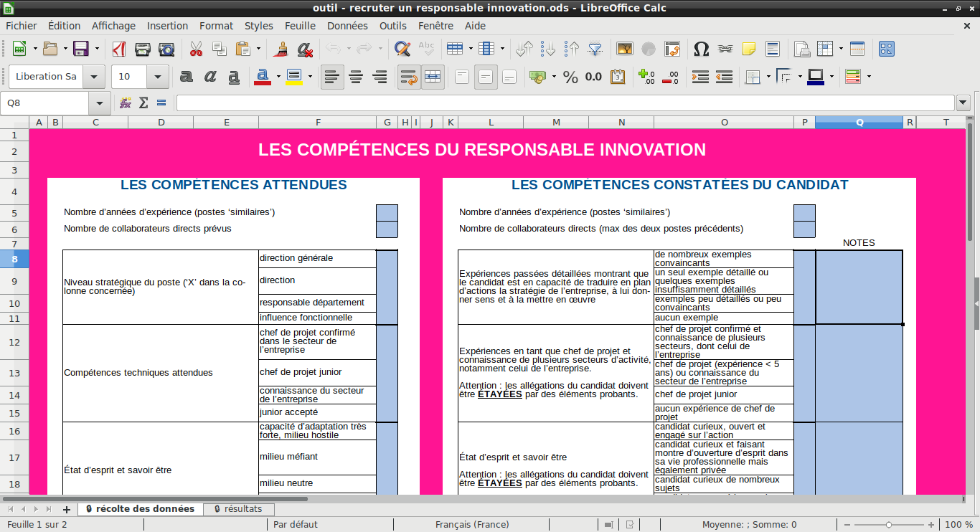Insert a special character with Omega icon
980x532 pixels.
click(701, 49)
